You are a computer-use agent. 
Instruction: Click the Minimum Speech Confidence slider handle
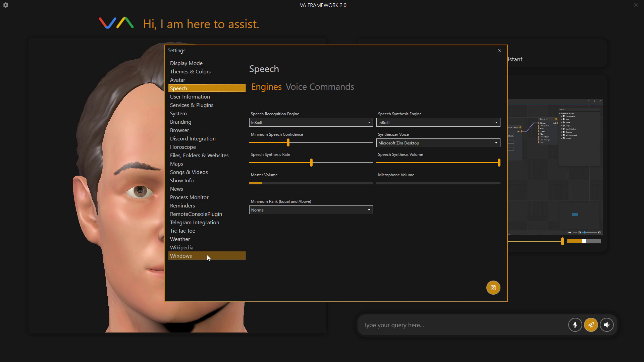tap(288, 142)
